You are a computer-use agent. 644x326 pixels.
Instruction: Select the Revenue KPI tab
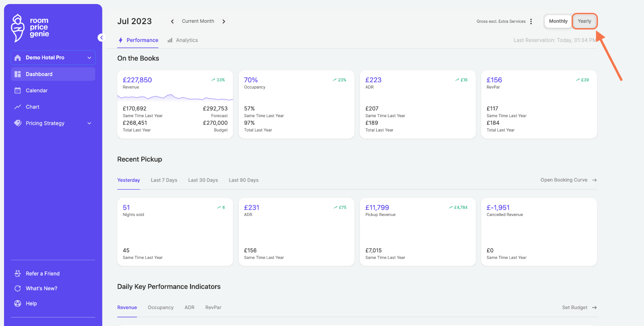click(127, 308)
